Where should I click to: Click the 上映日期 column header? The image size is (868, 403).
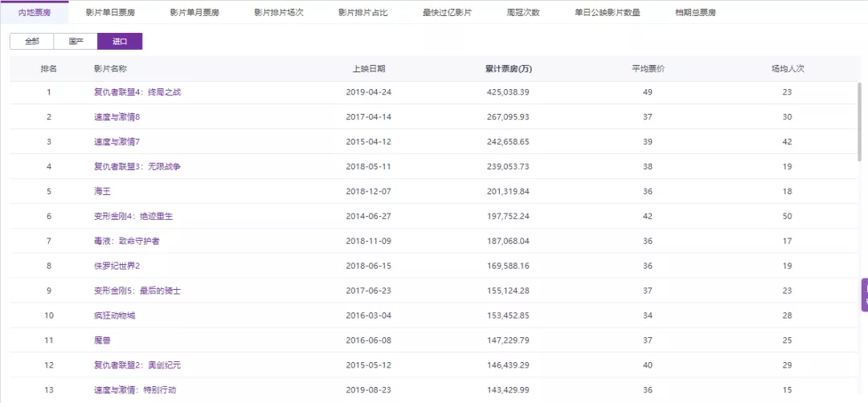pyautogui.click(x=369, y=69)
